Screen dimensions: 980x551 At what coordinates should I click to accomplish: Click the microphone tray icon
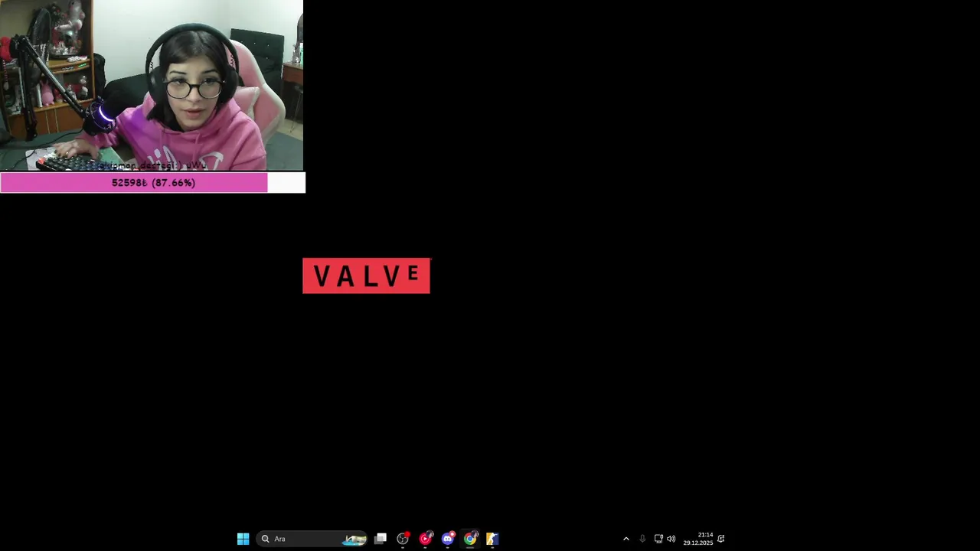(x=642, y=539)
